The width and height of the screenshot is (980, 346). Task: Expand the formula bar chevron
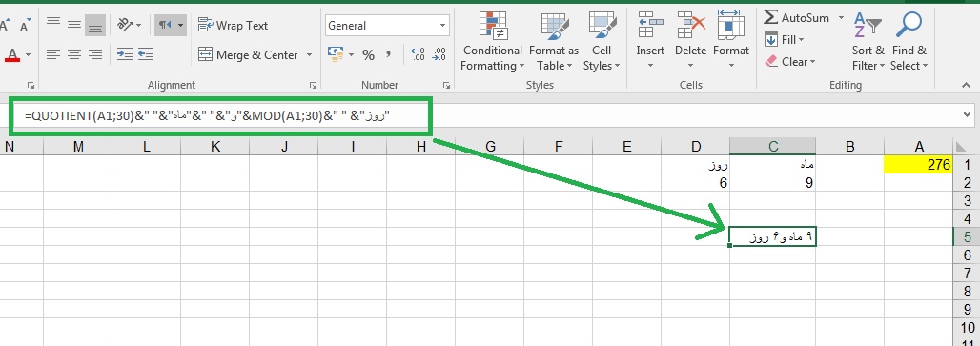coord(968,115)
